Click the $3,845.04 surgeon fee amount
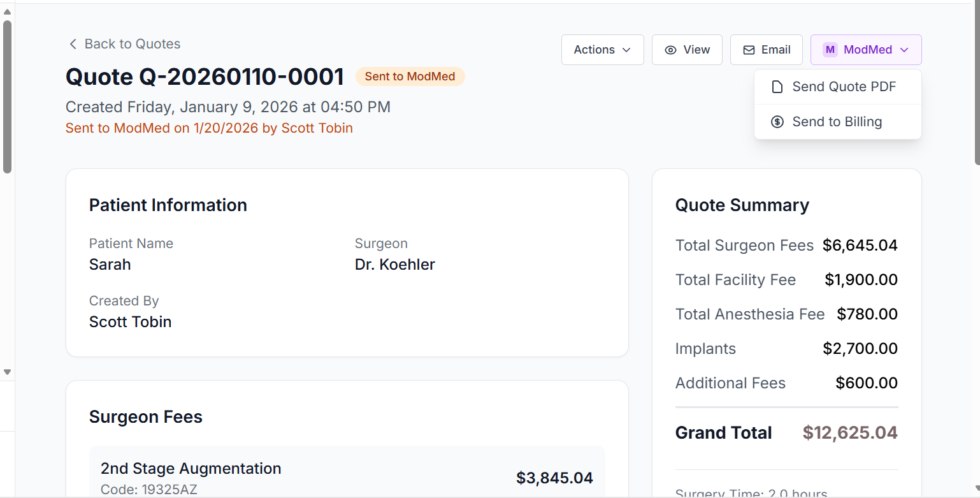Image resolution: width=980 pixels, height=498 pixels. pyautogui.click(x=554, y=478)
